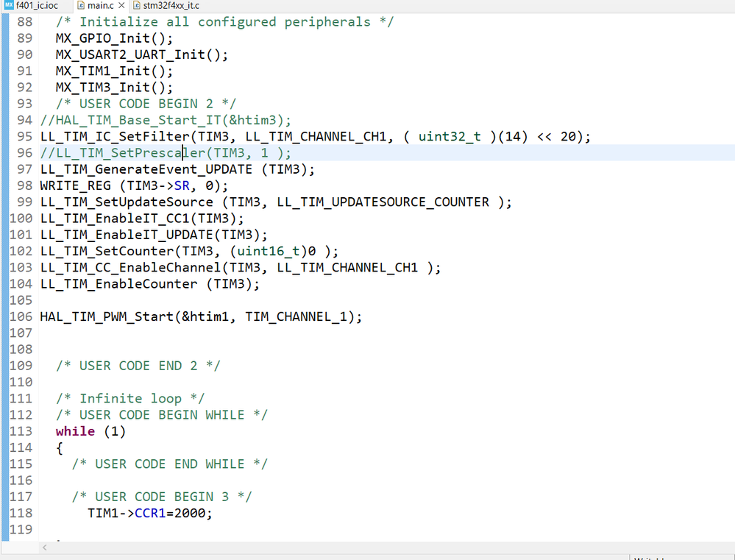Image resolution: width=735 pixels, height=560 pixels.
Task: Open the stm32f4xx_it.c tab
Action: [x=169, y=5]
